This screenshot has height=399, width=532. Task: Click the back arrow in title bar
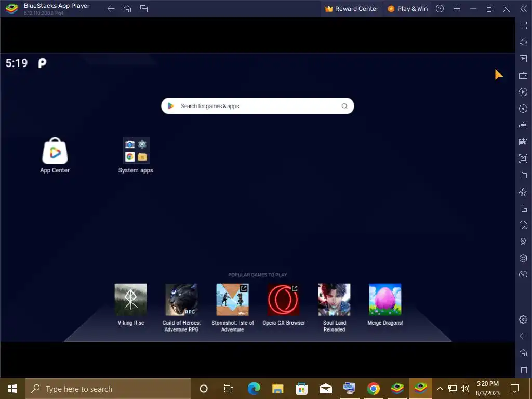(111, 9)
